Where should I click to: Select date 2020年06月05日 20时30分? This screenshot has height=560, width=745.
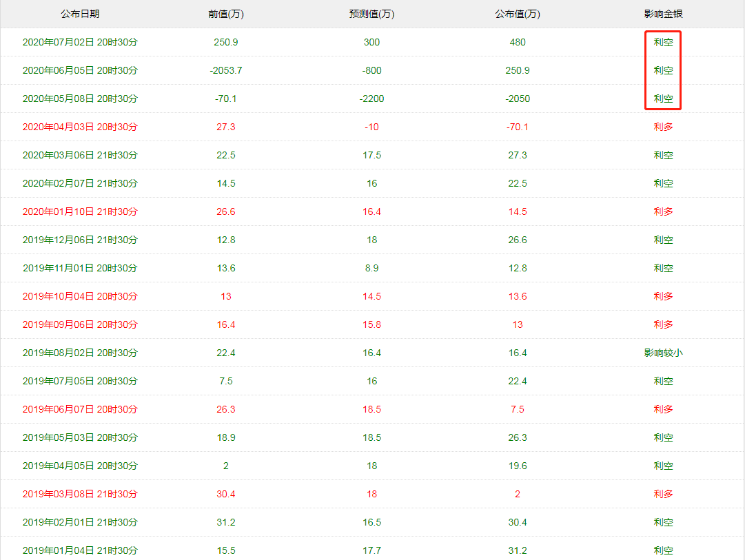pyautogui.click(x=80, y=70)
